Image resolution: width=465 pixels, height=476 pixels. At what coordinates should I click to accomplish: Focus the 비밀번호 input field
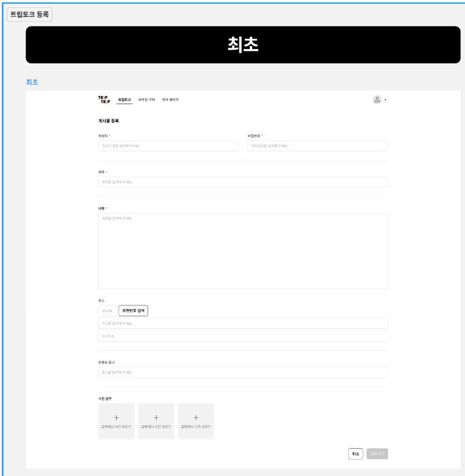pyautogui.click(x=317, y=146)
